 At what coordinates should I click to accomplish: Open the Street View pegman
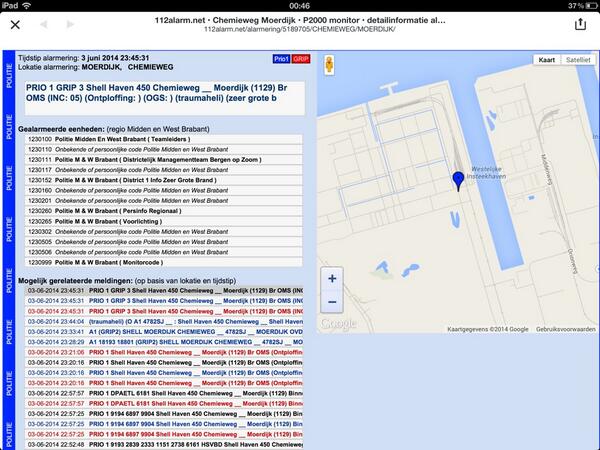pos(329,65)
